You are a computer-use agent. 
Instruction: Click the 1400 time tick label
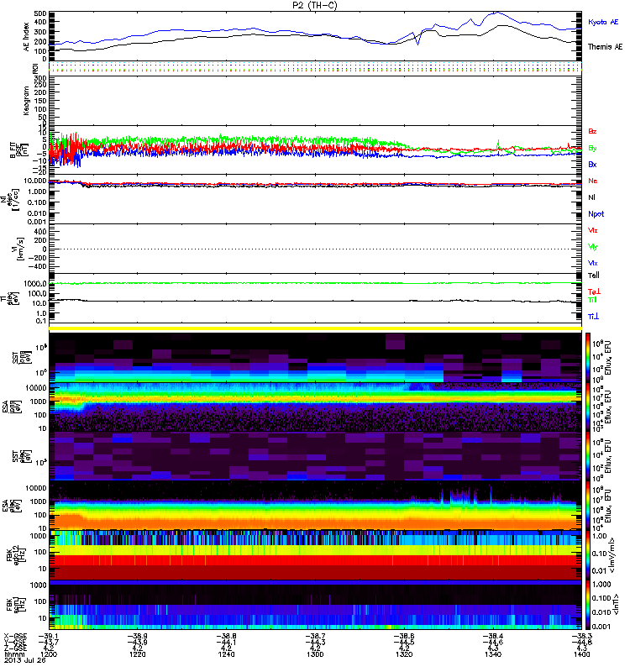[581, 654]
